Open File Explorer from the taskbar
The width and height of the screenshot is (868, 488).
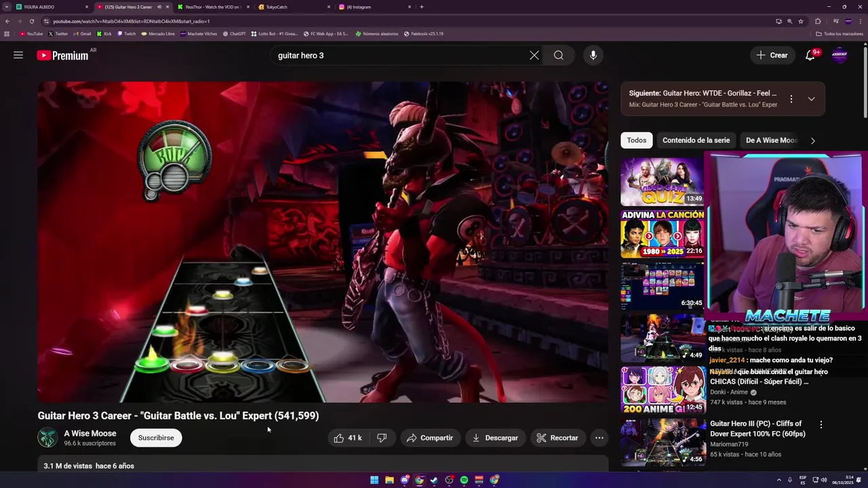pyautogui.click(x=389, y=480)
